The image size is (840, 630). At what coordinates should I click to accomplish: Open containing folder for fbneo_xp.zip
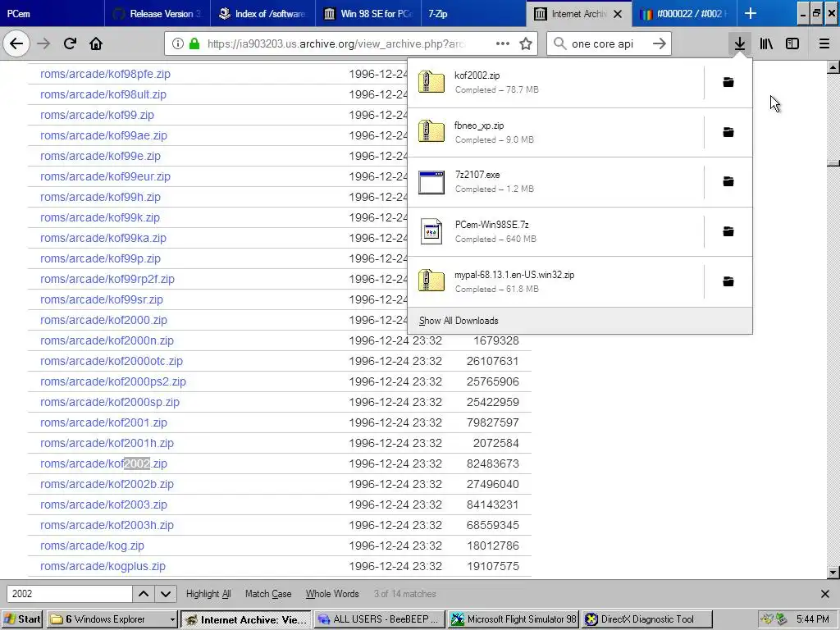(x=728, y=132)
